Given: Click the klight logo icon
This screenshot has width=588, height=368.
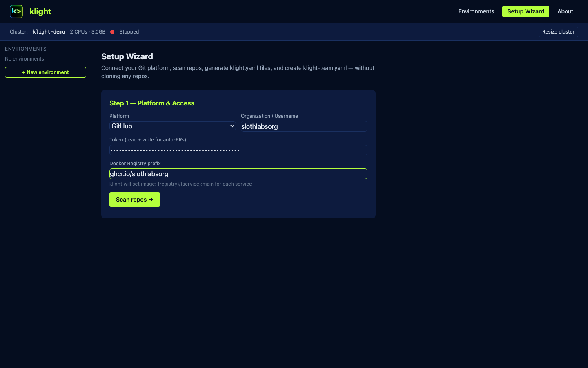Looking at the screenshot, I should (x=16, y=11).
